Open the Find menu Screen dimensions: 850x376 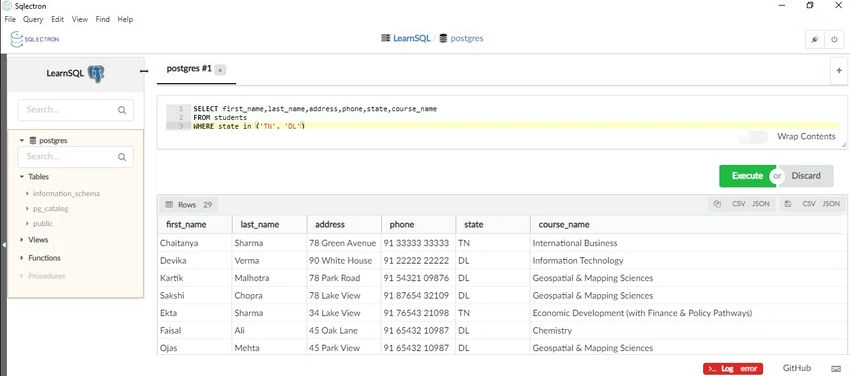pyautogui.click(x=102, y=19)
